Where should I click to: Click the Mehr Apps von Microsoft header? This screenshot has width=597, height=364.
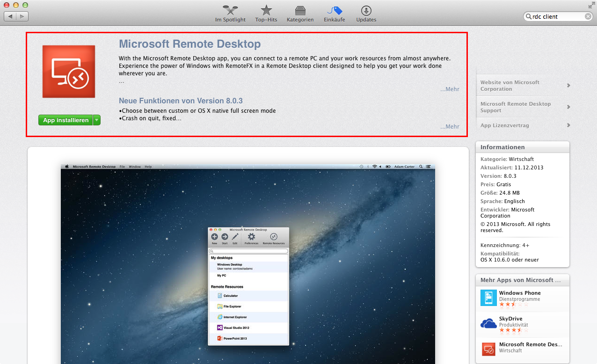pos(523,280)
